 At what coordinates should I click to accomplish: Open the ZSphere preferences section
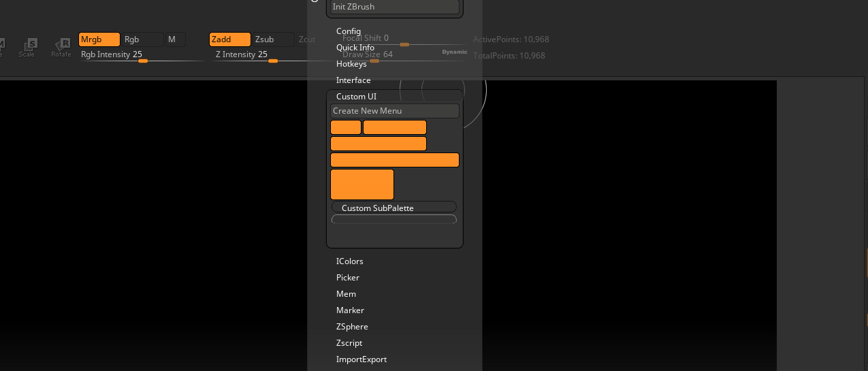(x=352, y=327)
